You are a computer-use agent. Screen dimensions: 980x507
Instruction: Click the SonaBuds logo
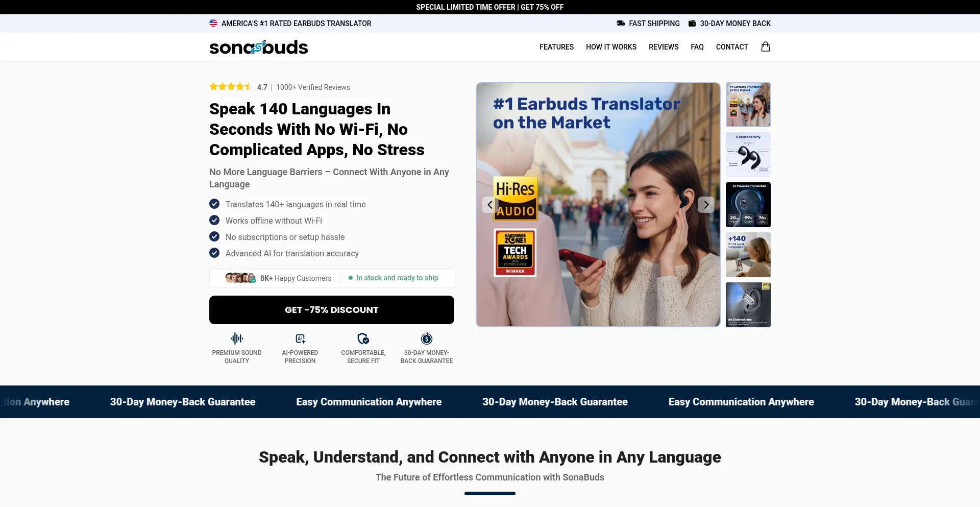coord(259,47)
